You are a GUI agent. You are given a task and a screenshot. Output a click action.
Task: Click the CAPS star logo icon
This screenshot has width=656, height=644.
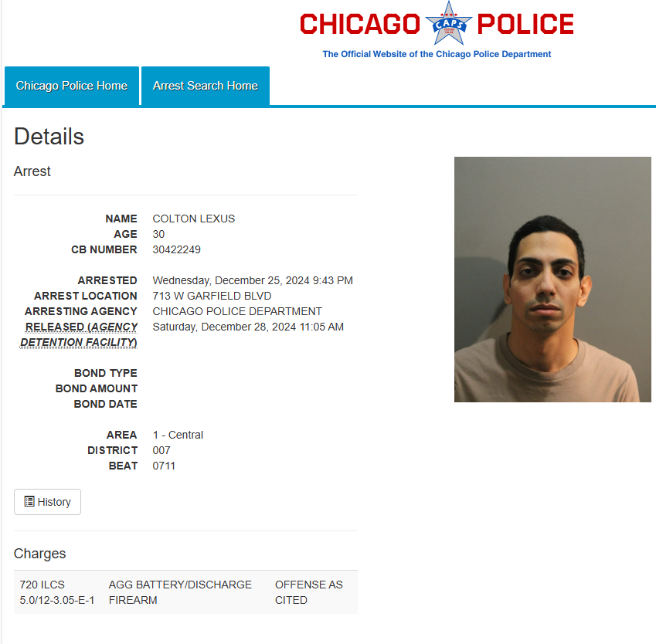pyautogui.click(x=448, y=23)
